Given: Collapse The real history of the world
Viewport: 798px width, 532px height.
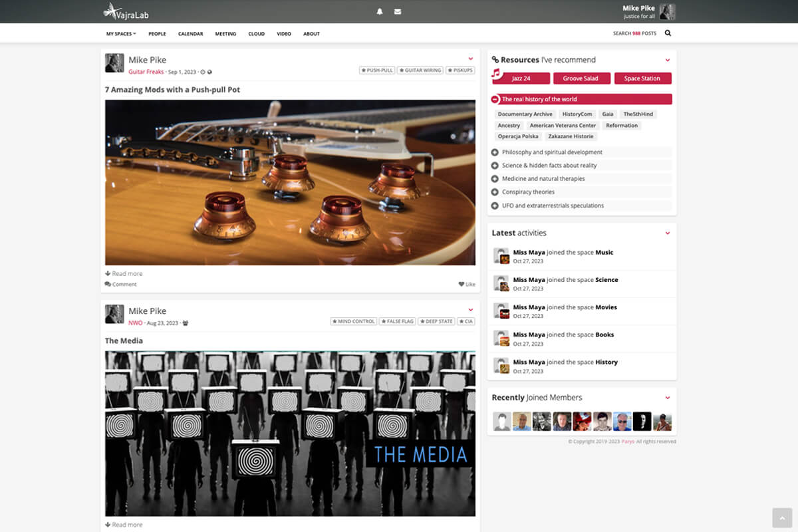Looking at the screenshot, I should (495, 99).
